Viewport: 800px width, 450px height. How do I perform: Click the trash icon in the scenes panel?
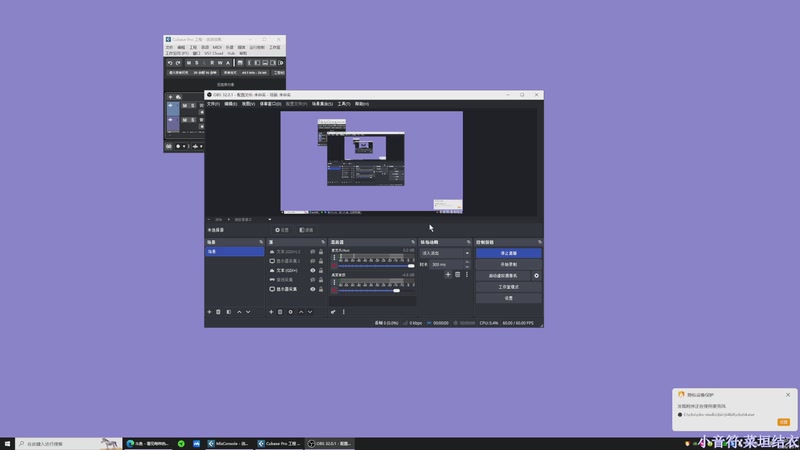click(218, 312)
